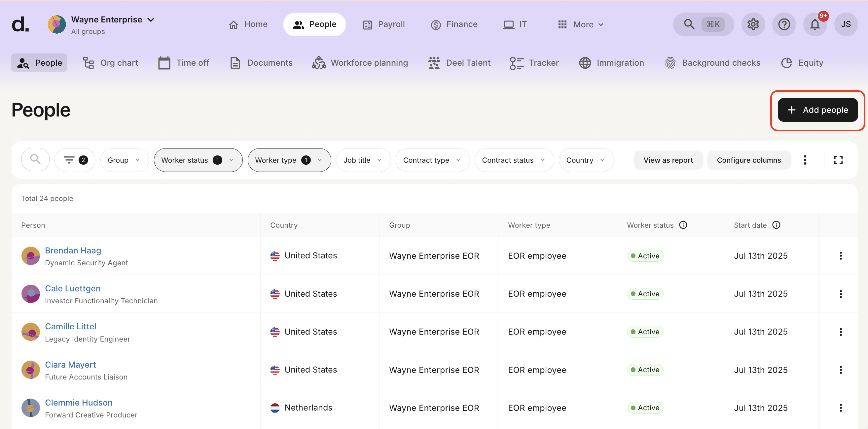Image resolution: width=868 pixels, height=429 pixels.
Task: Click the help question mark icon
Action: click(784, 24)
